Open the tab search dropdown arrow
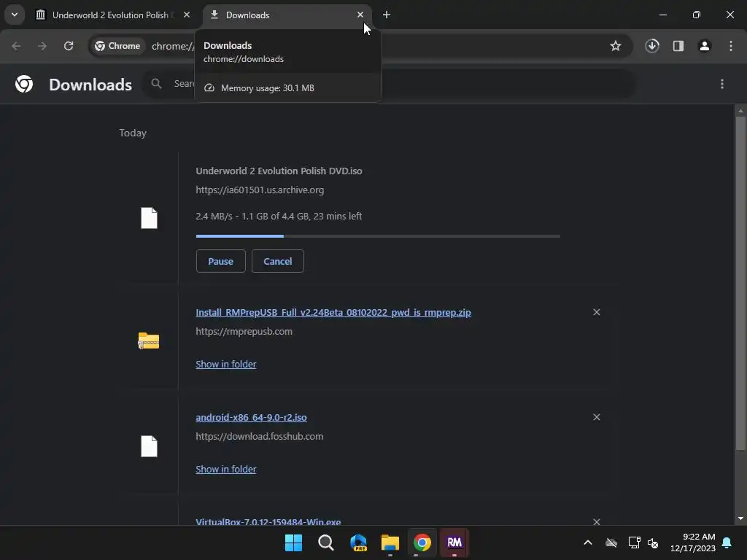747x560 pixels. tap(15, 15)
